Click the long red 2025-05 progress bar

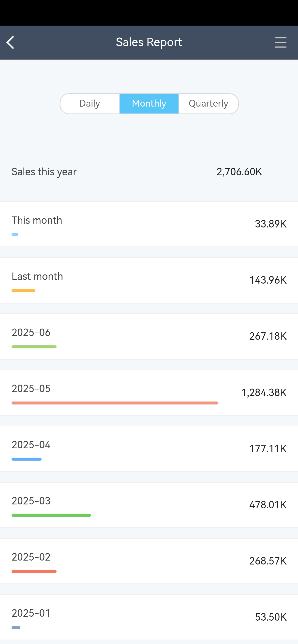[x=115, y=403]
